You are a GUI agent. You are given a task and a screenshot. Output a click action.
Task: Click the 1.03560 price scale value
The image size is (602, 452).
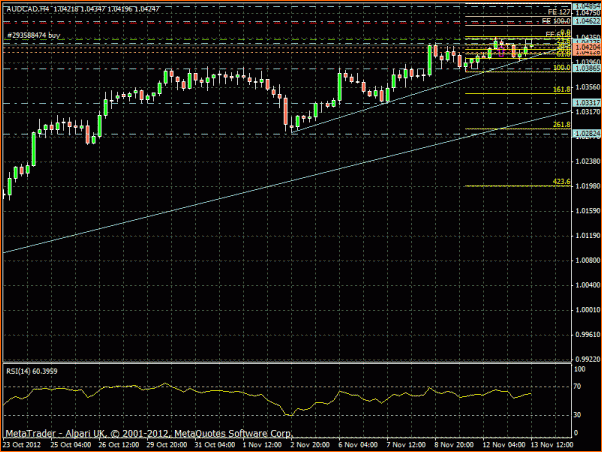[588, 87]
